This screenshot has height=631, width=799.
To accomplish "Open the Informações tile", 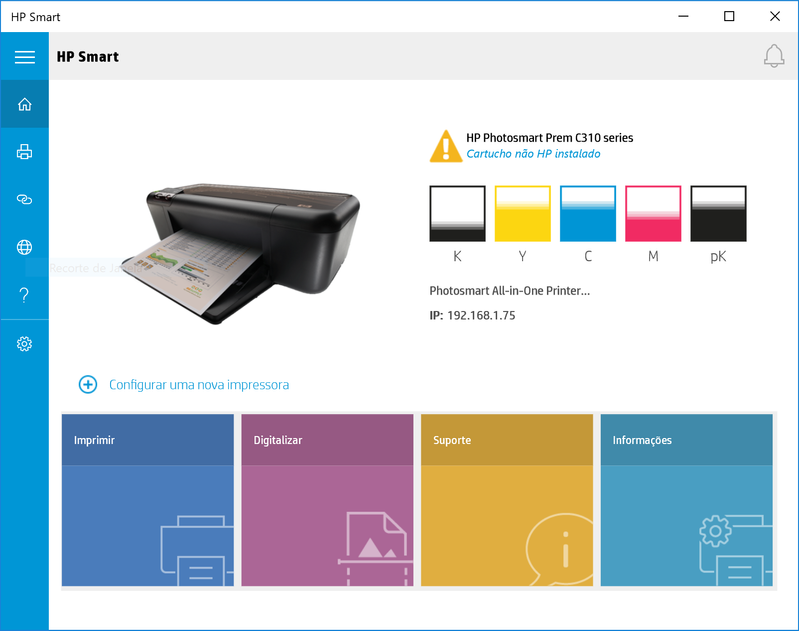I will pyautogui.click(x=686, y=500).
